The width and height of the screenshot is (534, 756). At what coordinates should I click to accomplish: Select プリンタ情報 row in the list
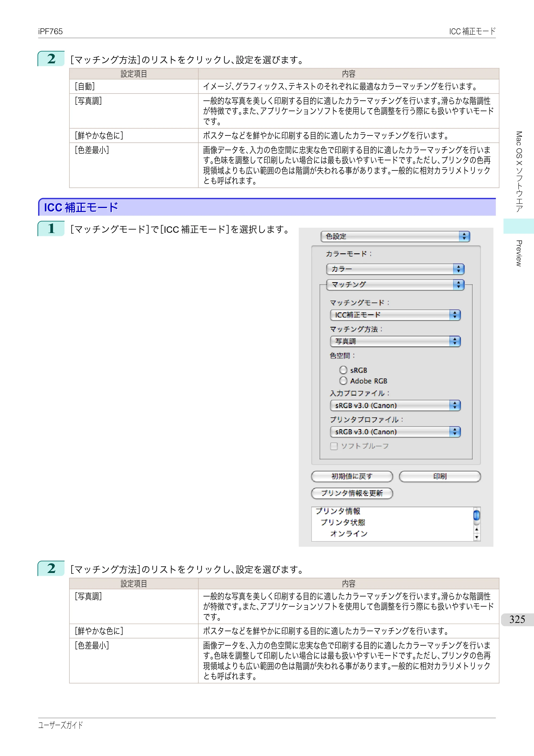(x=338, y=511)
